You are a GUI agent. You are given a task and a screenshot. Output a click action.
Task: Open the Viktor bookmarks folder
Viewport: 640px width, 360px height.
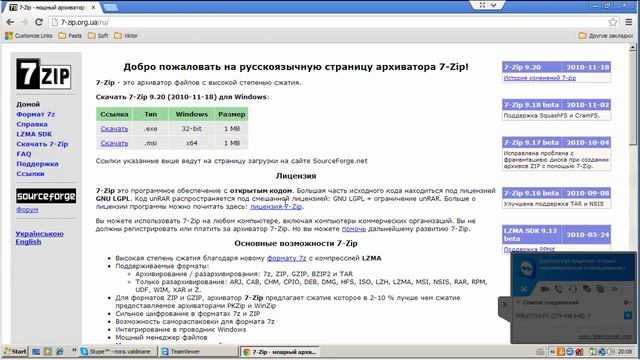point(126,36)
